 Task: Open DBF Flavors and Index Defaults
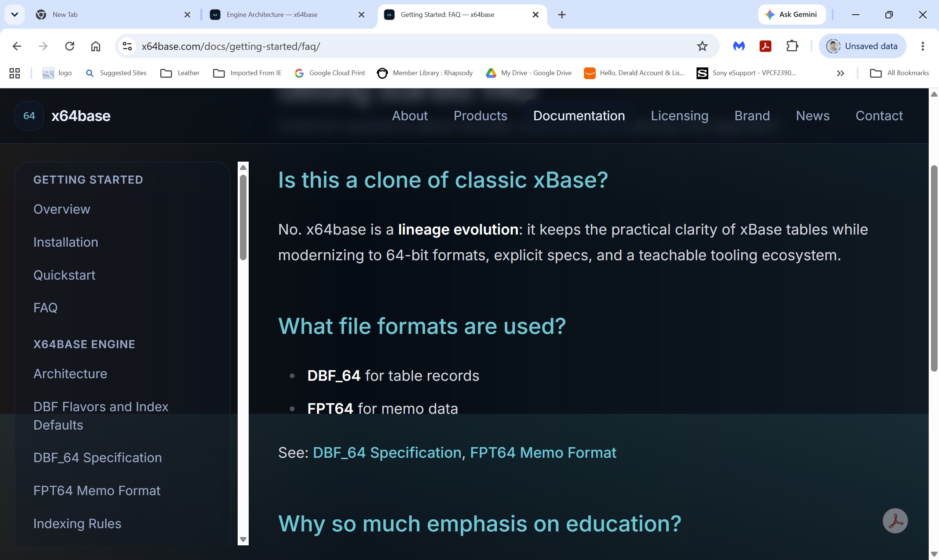click(101, 416)
